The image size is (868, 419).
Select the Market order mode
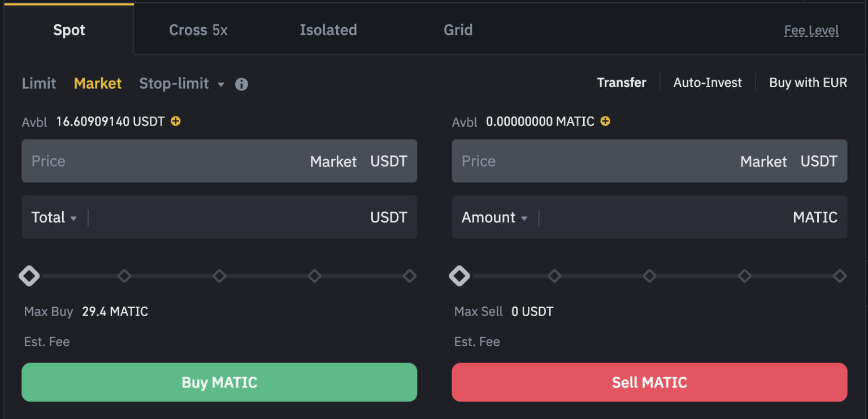click(97, 83)
